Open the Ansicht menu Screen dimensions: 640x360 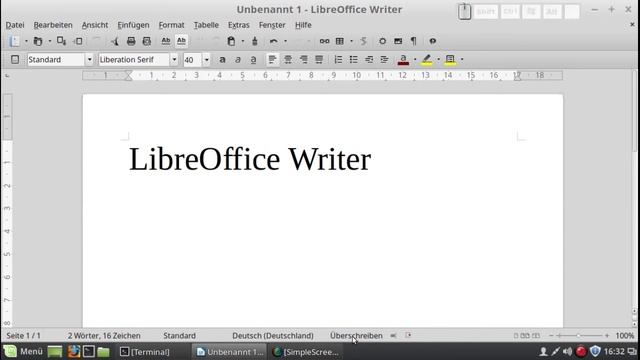click(x=95, y=25)
